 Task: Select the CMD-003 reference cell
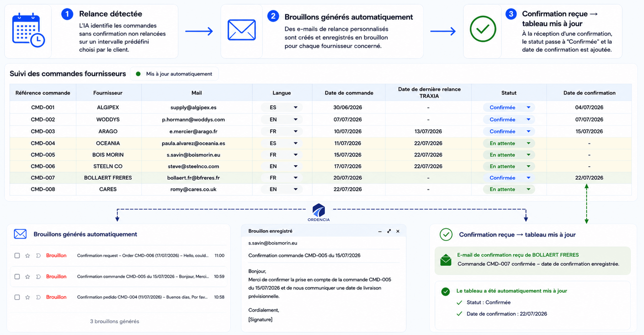(43, 131)
